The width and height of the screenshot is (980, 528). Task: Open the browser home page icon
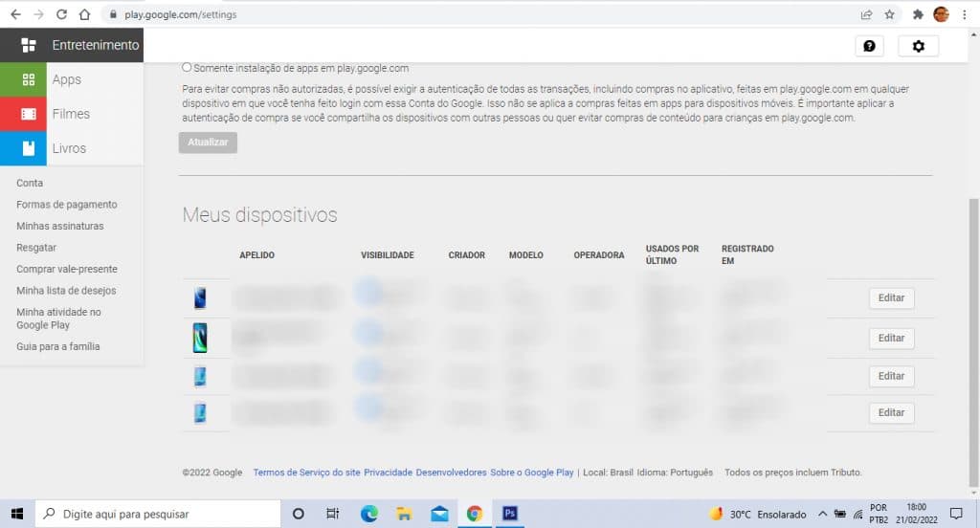(x=84, y=14)
